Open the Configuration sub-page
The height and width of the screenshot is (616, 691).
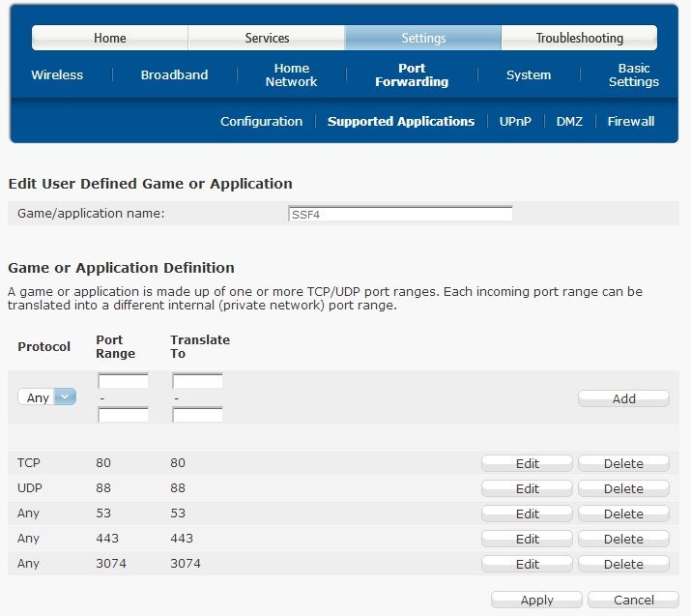click(261, 121)
